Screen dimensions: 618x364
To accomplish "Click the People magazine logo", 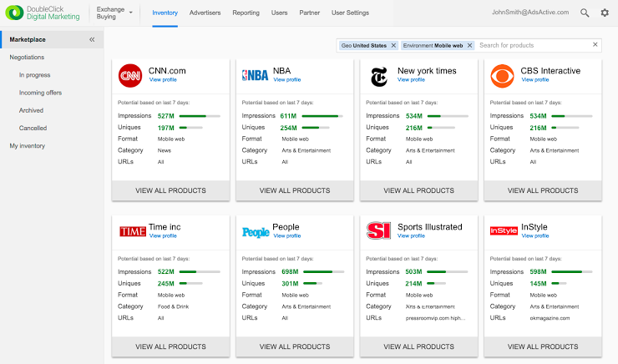I will (x=256, y=232).
